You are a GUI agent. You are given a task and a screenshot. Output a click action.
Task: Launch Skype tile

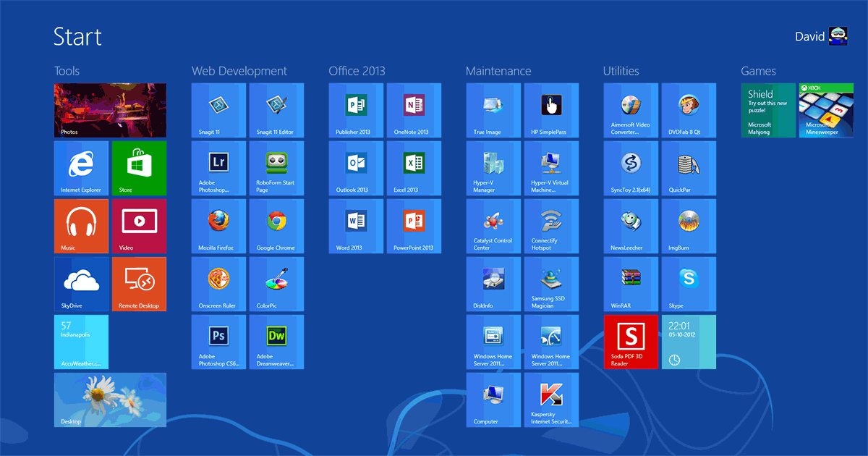click(689, 284)
